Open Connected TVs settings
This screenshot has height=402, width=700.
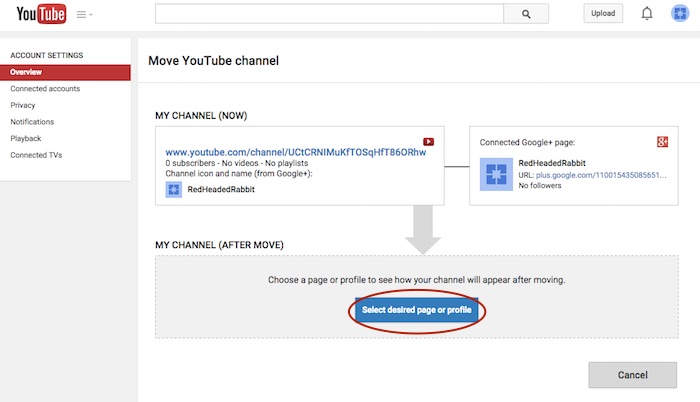click(35, 155)
